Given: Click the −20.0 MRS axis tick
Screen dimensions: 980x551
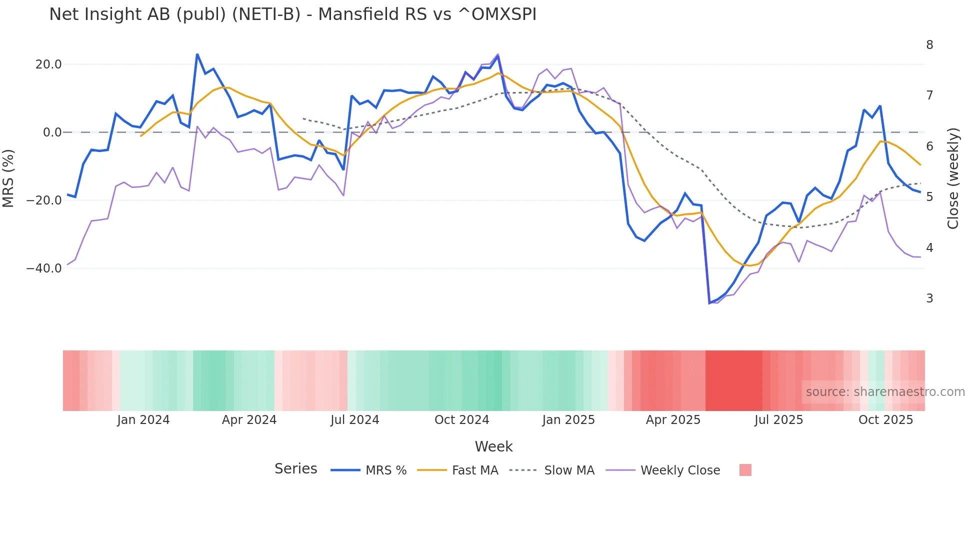Looking at the screenshot, I should pos(44,200).
